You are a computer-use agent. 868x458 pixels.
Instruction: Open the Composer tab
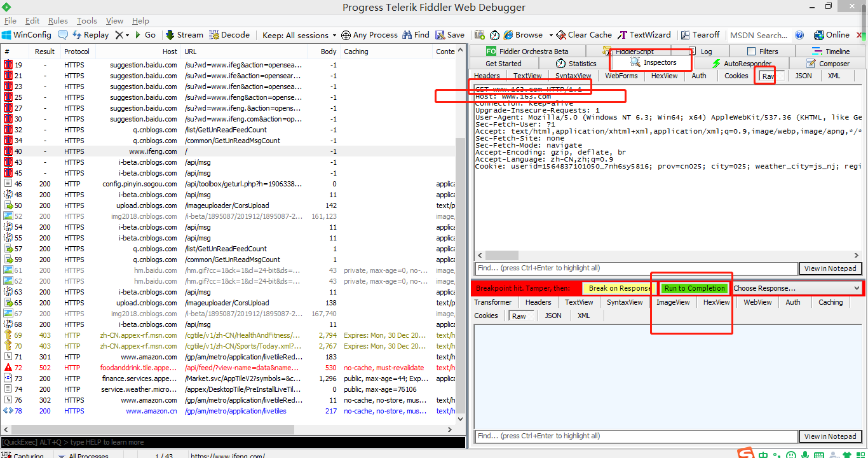pyautogui.click(x=828, y=64)
